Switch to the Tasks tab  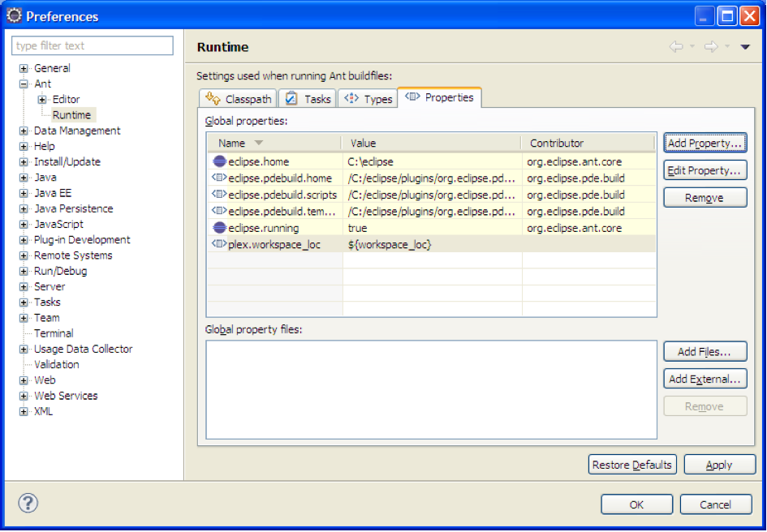pos(308,98)
